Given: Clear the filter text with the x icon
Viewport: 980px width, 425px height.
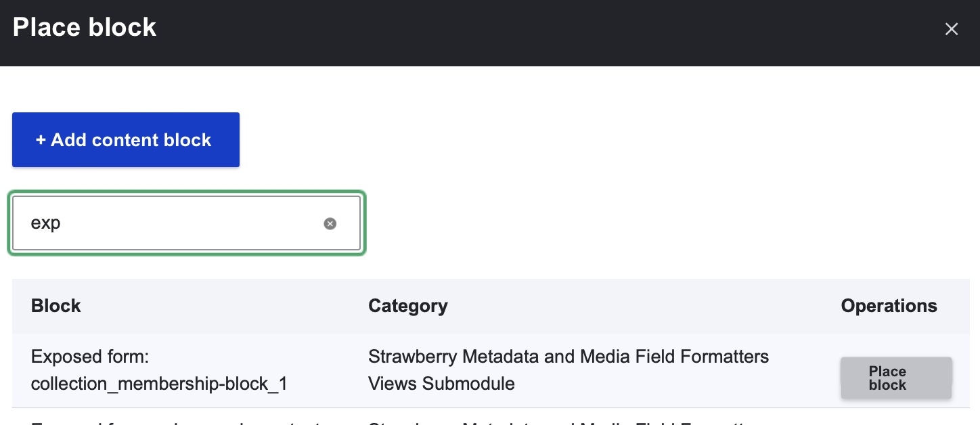Looking at the screenshot, I should 330,224.
